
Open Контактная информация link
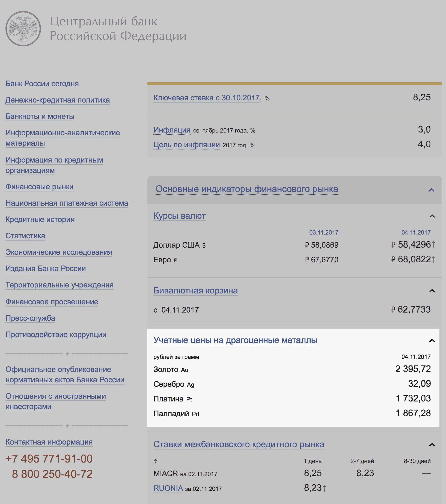[49, 442]
